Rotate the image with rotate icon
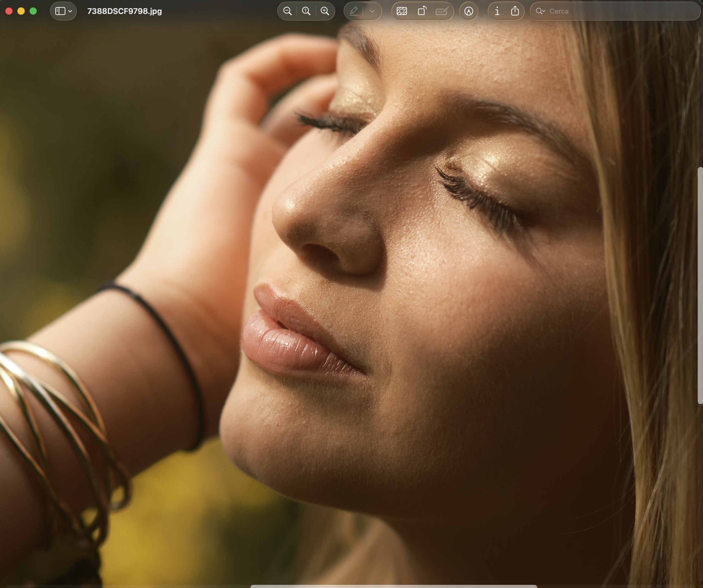This screenshot has width=703, height=588. point(422,11)
